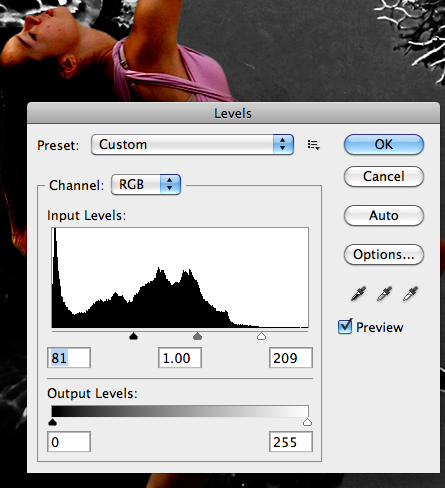
Task: Click the output black level slider
Action: [53, 422]
